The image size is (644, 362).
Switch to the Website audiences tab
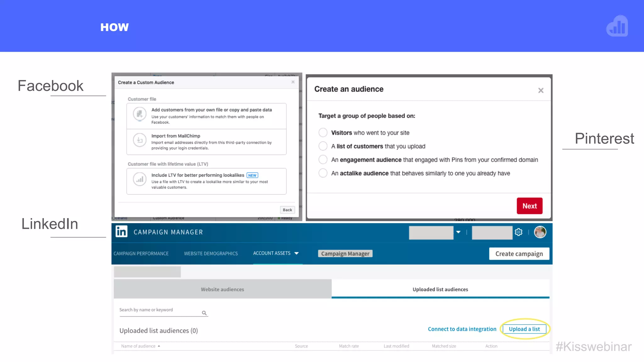coord(222,289)
